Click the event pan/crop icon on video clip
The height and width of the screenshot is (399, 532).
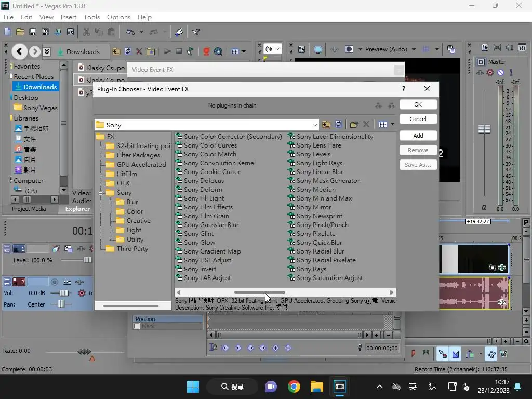[493, 268]
